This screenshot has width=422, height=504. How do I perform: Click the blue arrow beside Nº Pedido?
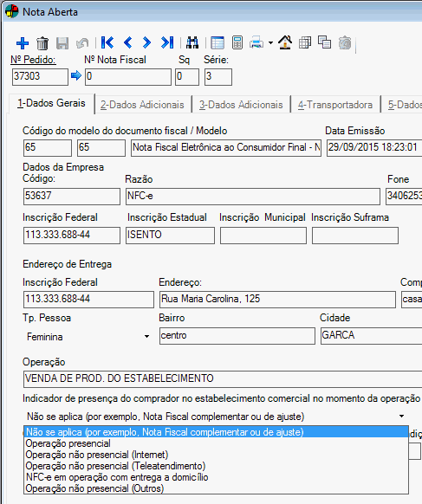tap(76, 76)
